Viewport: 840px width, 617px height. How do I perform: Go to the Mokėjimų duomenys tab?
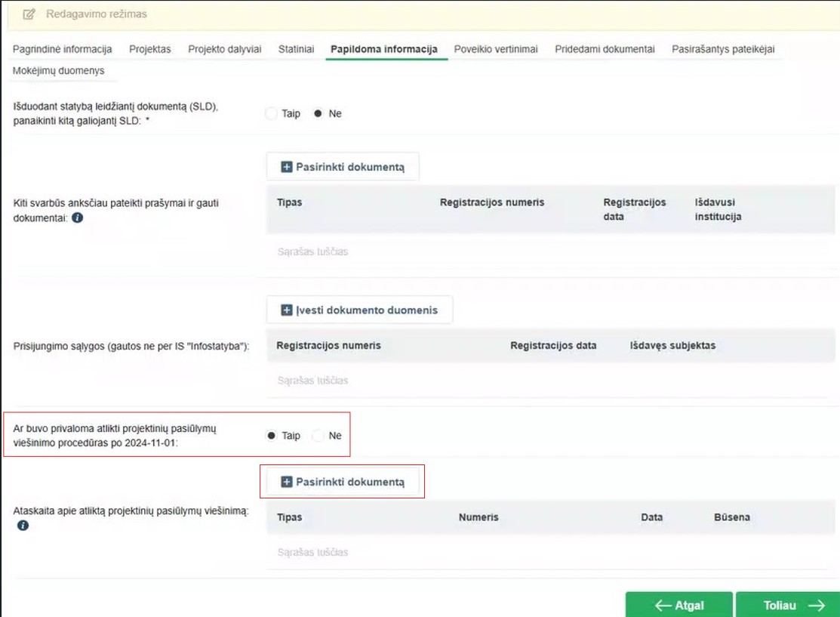click(x=58, y=71)
